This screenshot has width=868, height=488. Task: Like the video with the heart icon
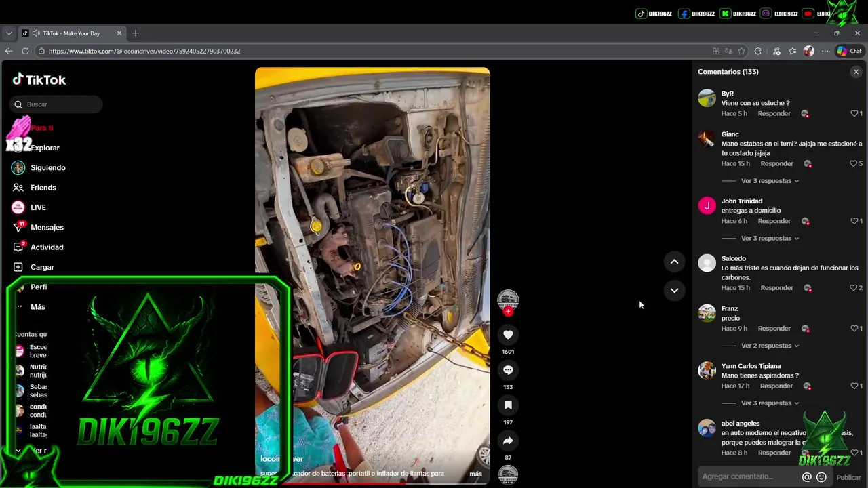pos(508,334)
